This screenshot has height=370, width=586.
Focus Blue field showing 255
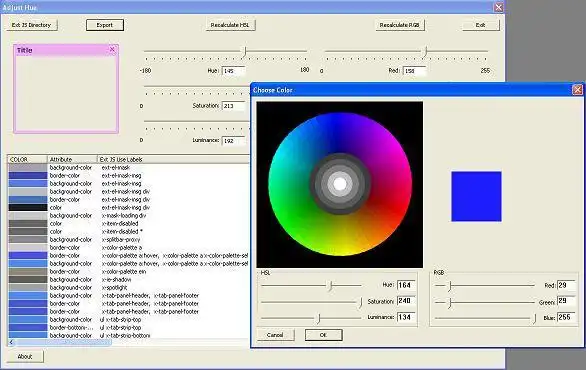tap(566, 317)
